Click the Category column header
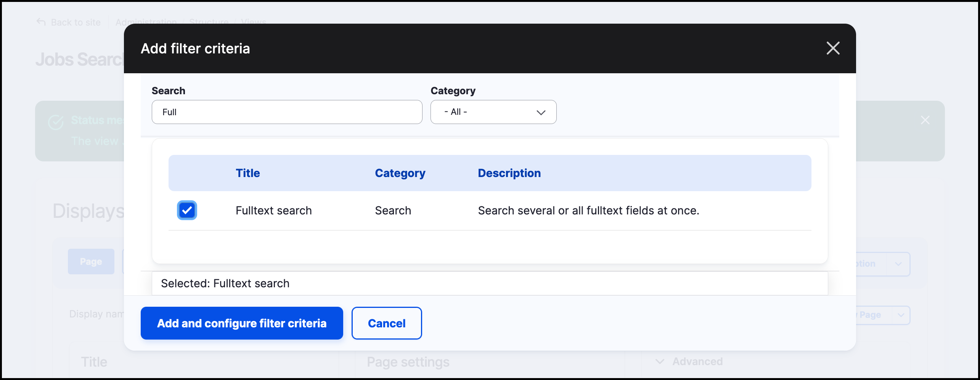 (x=400, y=173)
